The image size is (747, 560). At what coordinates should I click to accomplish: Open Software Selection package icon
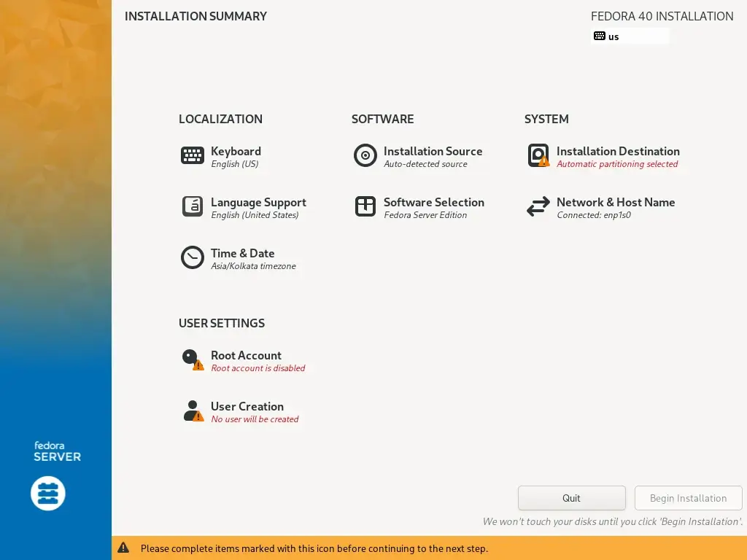365,206
